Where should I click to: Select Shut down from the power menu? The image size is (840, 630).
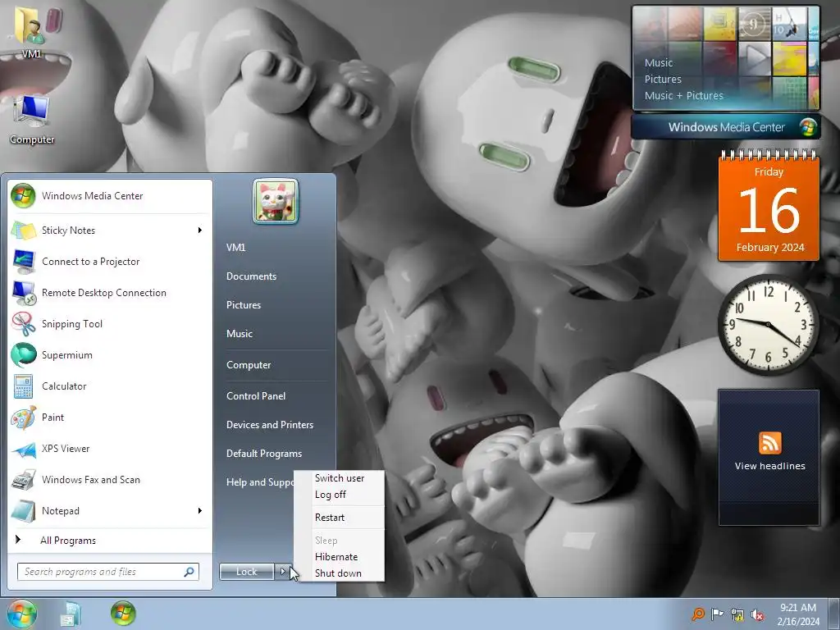tap(339, 573)
